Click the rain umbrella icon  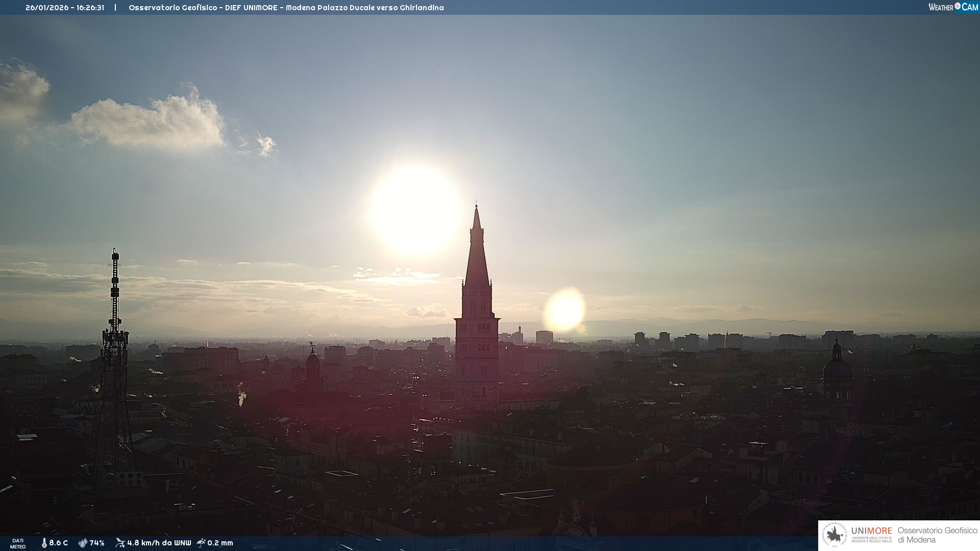pos(201,543)
